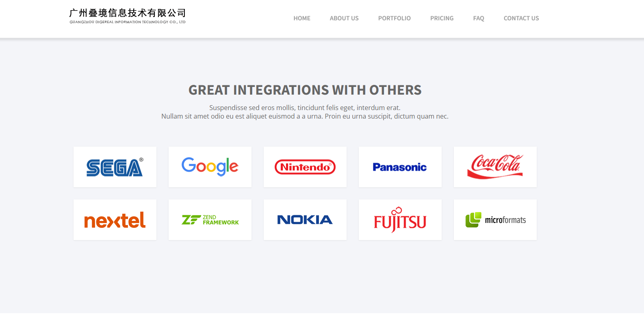This screenshot has width=644, height=329.
Task: Go to the Home menu item
Action: [x=302, y=18]
